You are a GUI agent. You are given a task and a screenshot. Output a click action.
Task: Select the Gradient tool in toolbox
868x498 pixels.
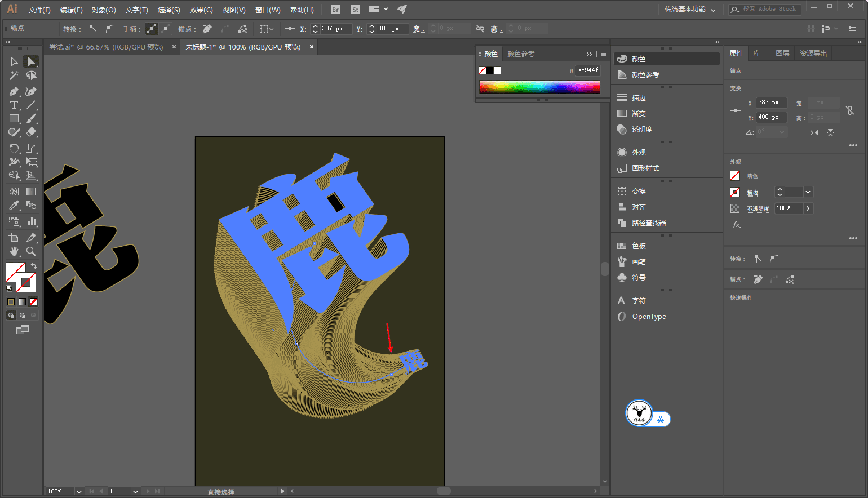[x=31, y=192]
